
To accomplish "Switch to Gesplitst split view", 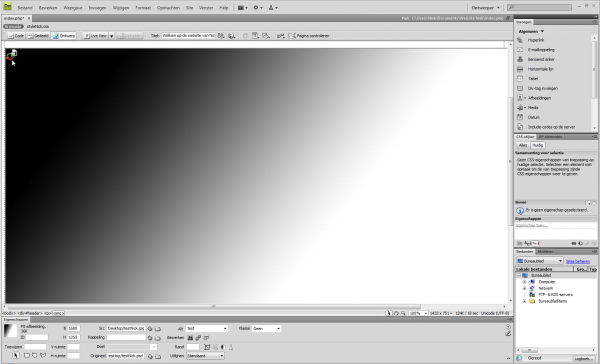I will [x=38, y=36].
